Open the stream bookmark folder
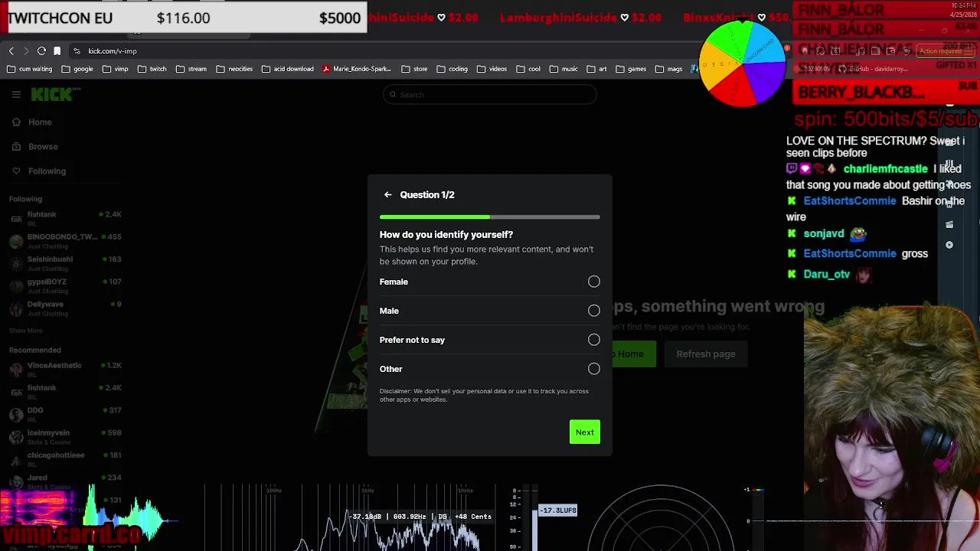The height and width of the screenshot is (551, 980). point(191,69)
